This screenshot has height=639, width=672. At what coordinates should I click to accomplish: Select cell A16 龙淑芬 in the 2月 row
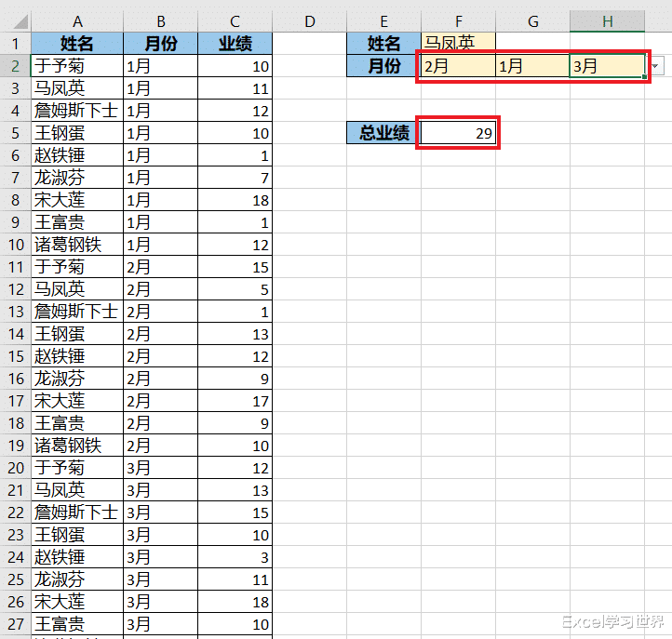(77, 379)
